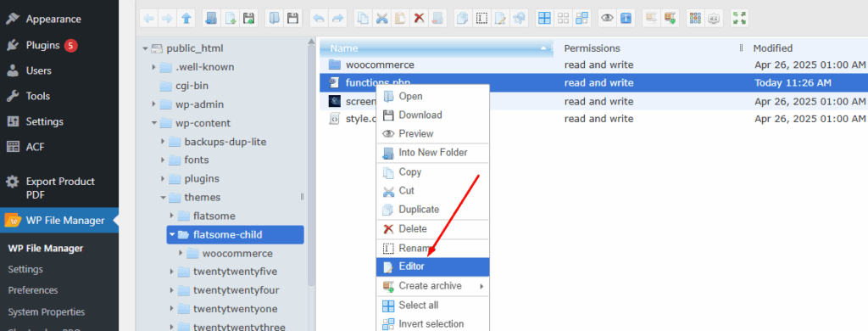868x331 pixels.
Task: Click the toolbar Select all icon
Action: (545, 19)
